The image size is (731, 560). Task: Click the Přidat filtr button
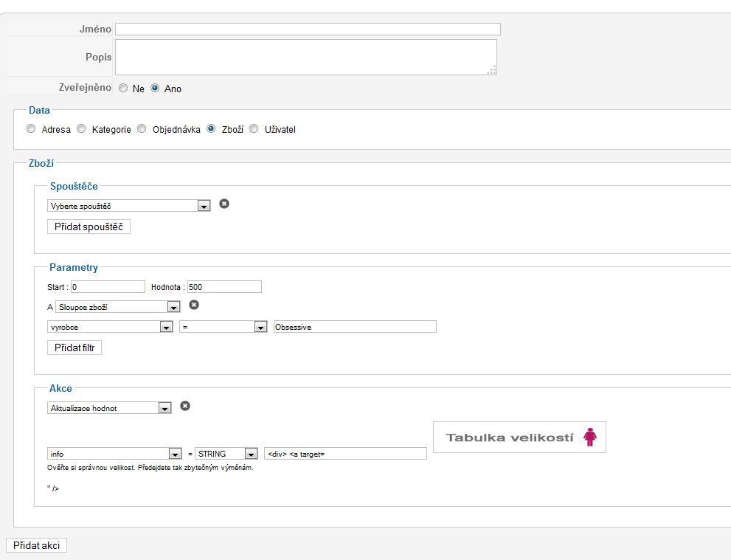[75, 348]
